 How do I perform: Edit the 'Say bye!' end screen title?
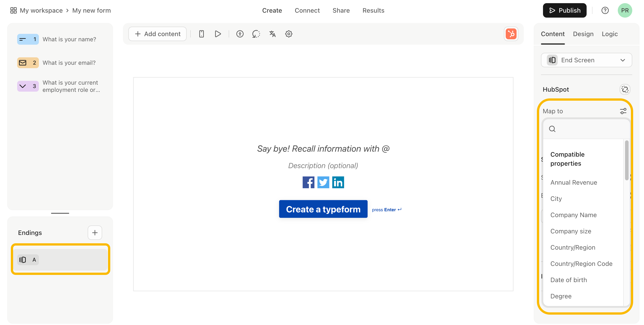point(323,149)
